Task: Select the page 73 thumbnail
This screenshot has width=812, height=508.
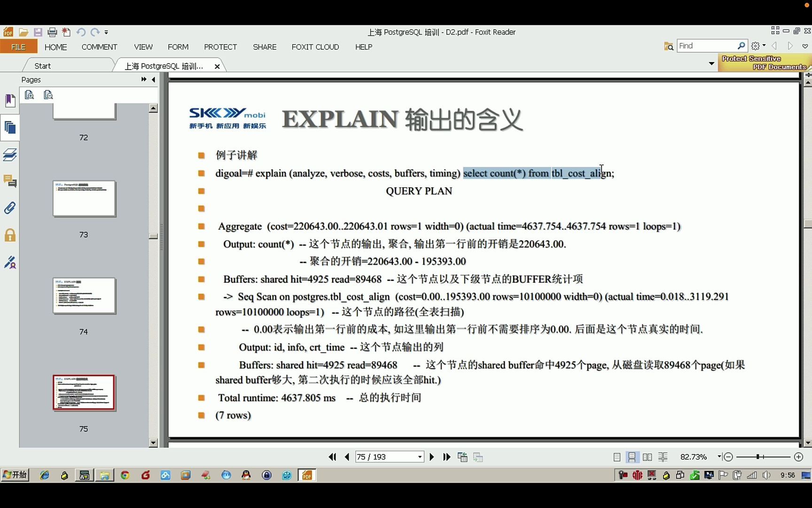Action: pyautogui.click(x=84, y=198)
